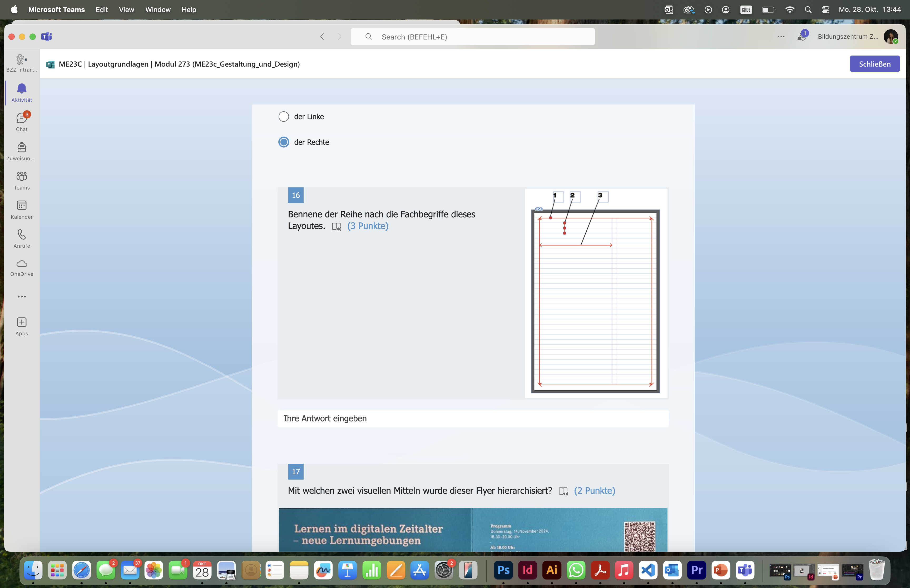910x588 pixels.
Task: Go back with the left navigation arrow
Action: coord(322,37)
